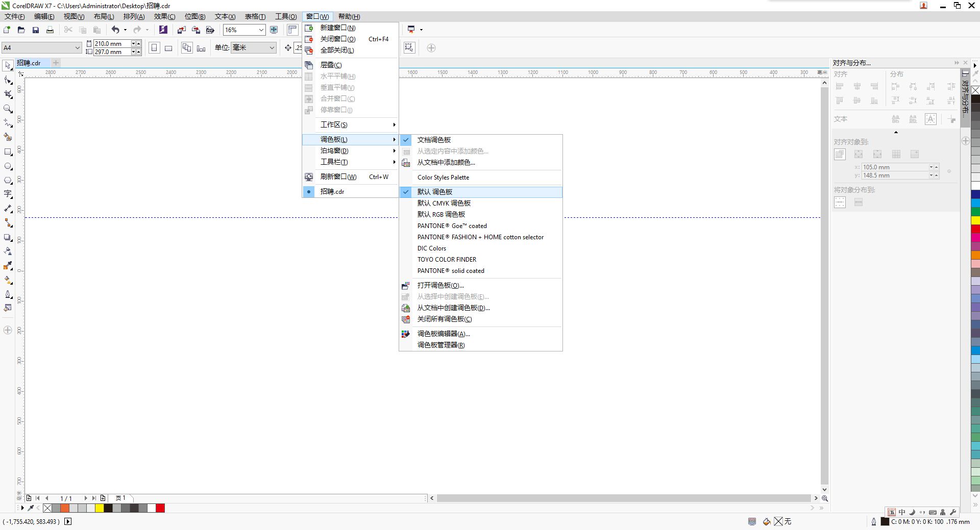This screenshot has height=530, width=980.
Task: Open the 效果 menu
Action: point(164,16)
